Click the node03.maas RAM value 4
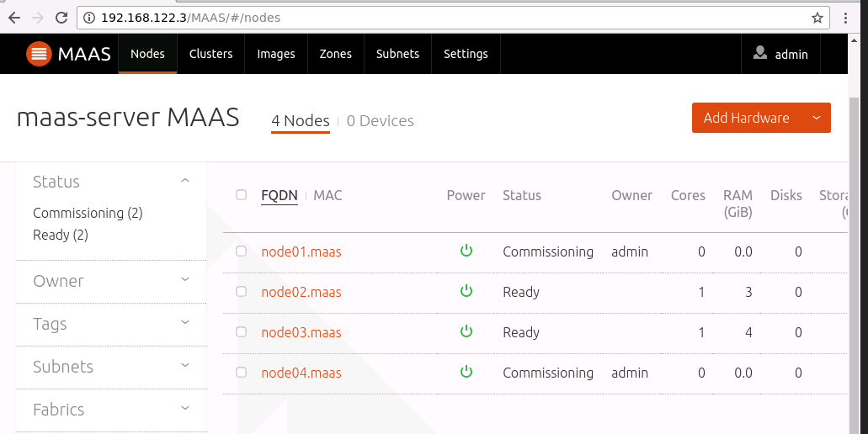Viewport: 868px width, 434px height. point(748,332)
